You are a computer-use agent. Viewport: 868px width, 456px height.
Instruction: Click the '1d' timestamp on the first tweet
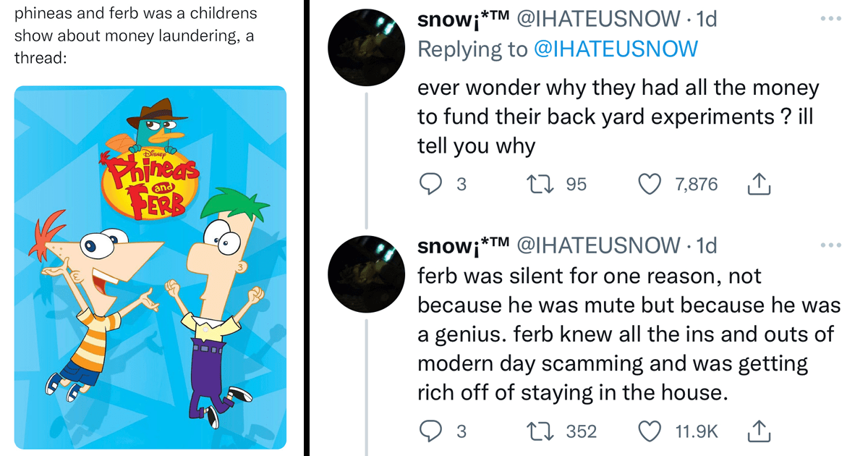705,20
